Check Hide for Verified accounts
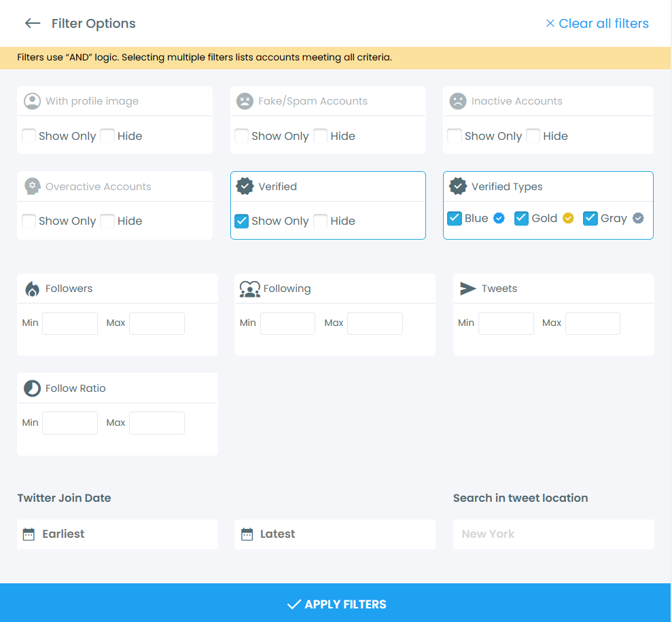This screenshot has height=622, width=672. click(320, 221)
